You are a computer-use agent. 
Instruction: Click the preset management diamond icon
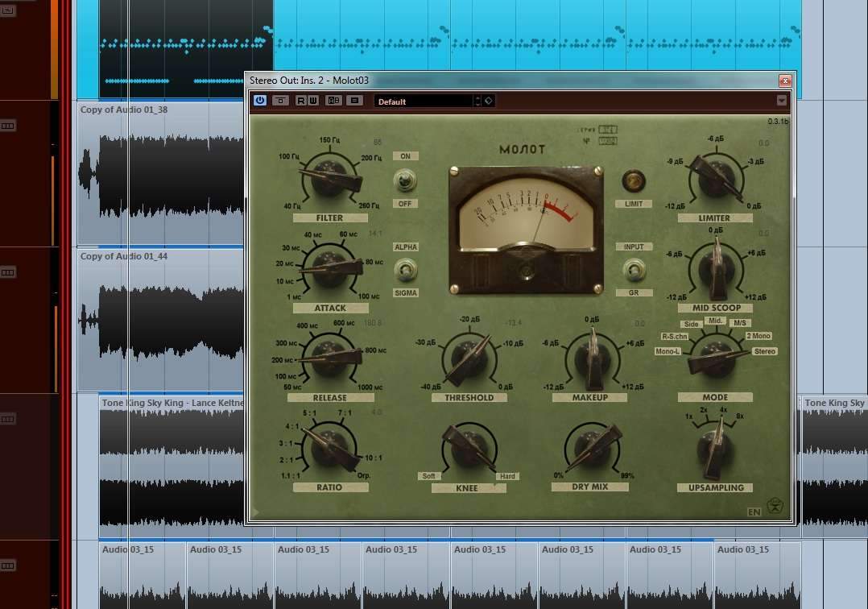(488, 101)
